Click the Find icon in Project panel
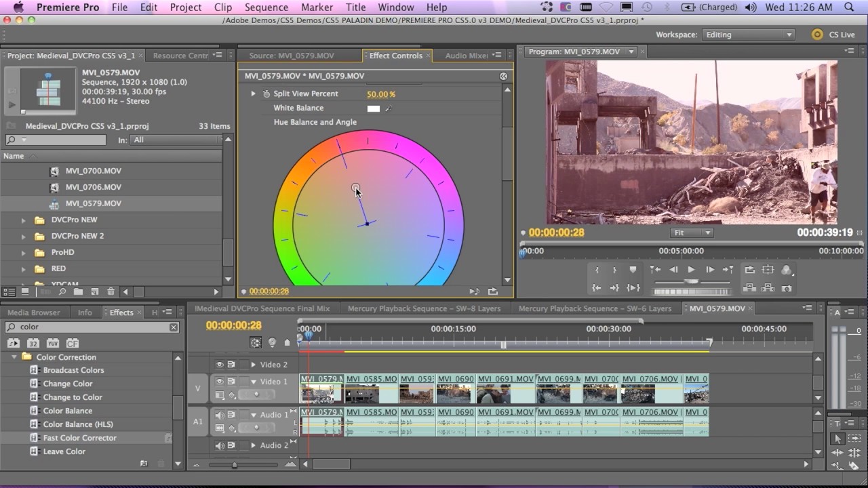 (x=62, y=291)
